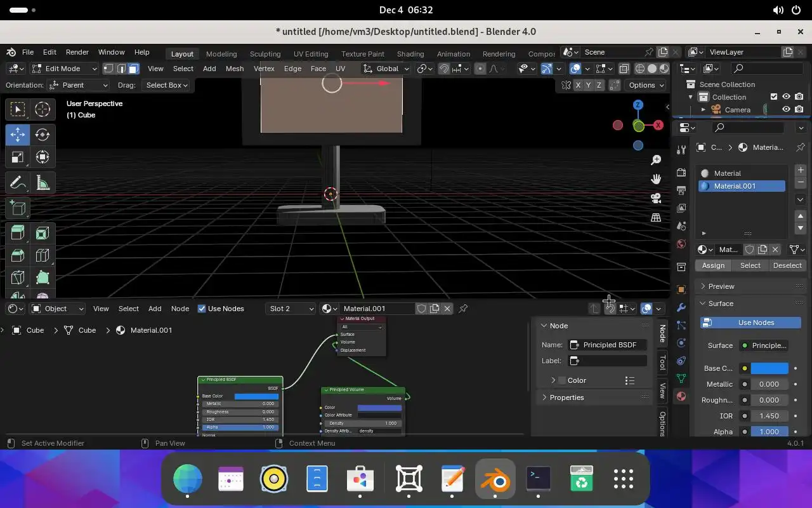Pick the Scale tool

click(18, 157)
